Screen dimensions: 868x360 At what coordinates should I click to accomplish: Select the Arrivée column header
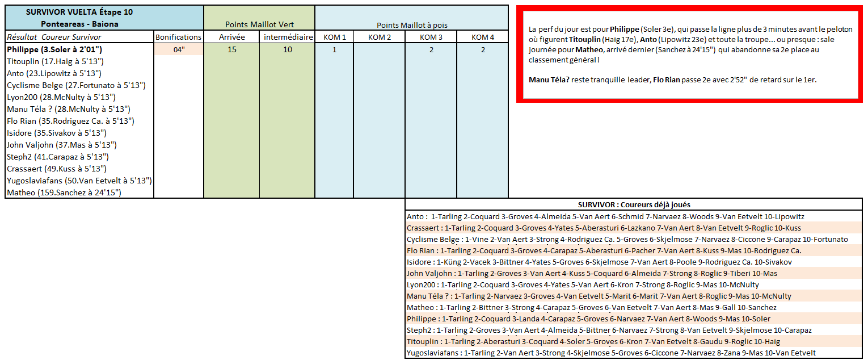[x=231, y=37]
